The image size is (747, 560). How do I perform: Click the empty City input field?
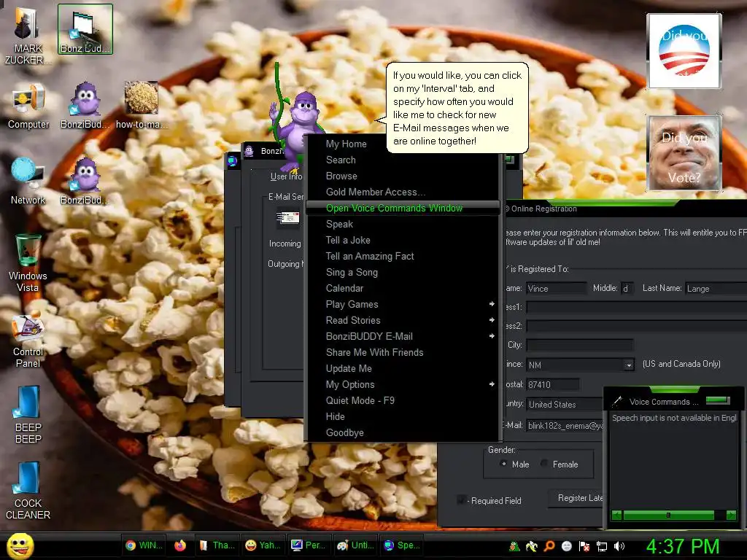coord(580,345)
